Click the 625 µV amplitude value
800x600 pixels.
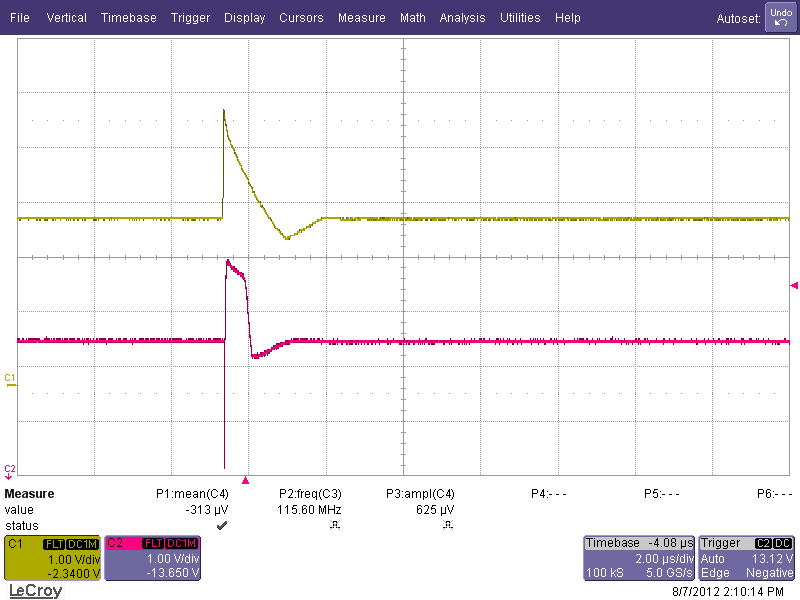point(435,510)
